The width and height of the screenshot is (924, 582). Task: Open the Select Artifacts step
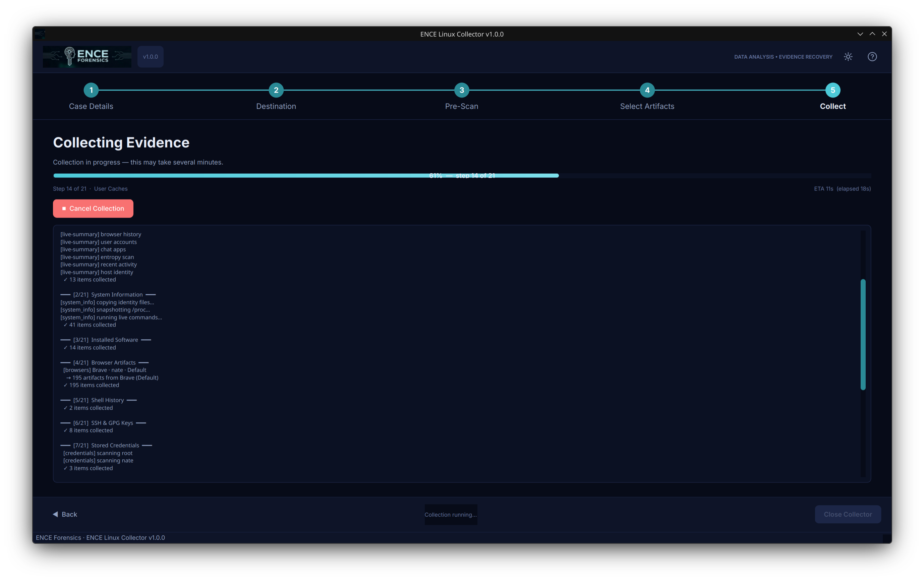647,106
